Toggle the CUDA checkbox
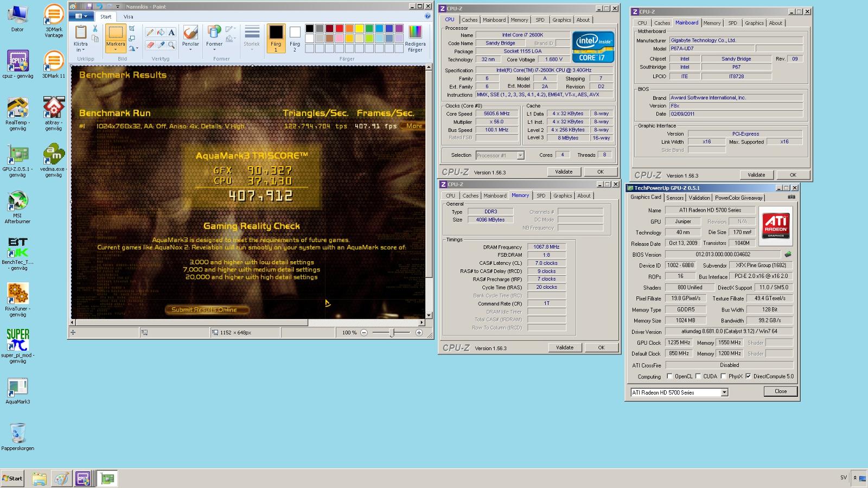868x488 pixels. (699, 376)
